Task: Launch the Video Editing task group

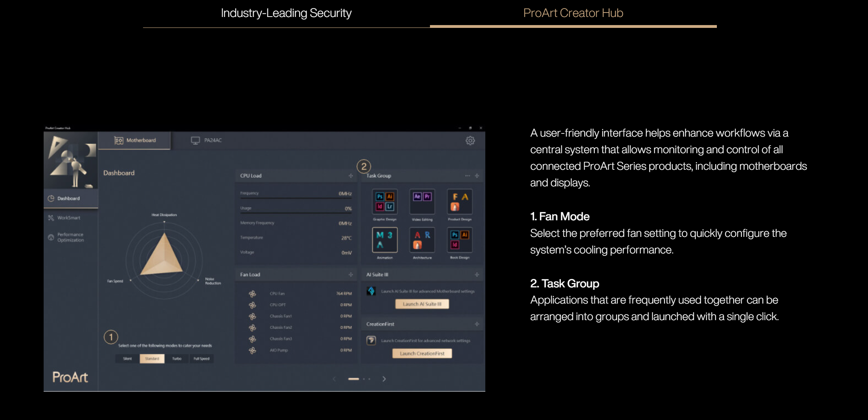Action: (422, 202)
